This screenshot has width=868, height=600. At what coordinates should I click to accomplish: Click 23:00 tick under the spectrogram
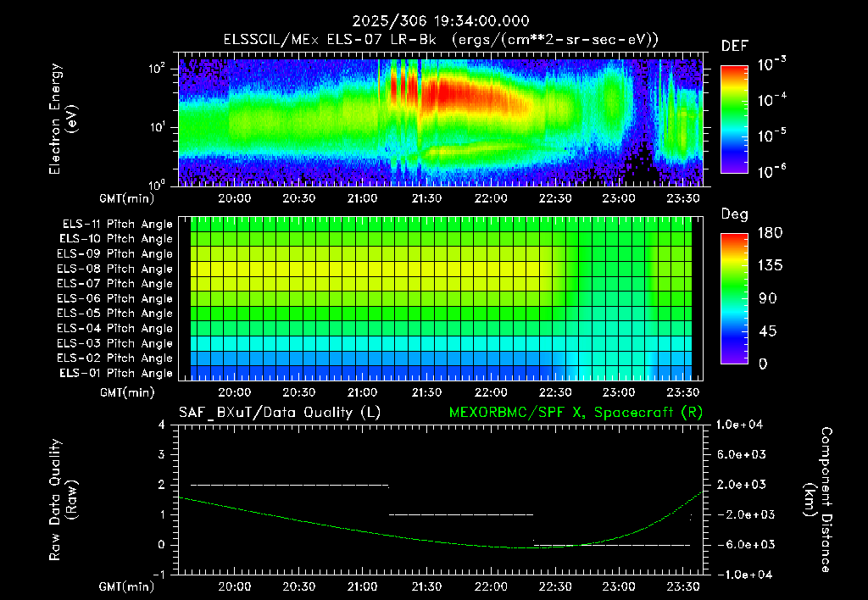tap(619, 198)
